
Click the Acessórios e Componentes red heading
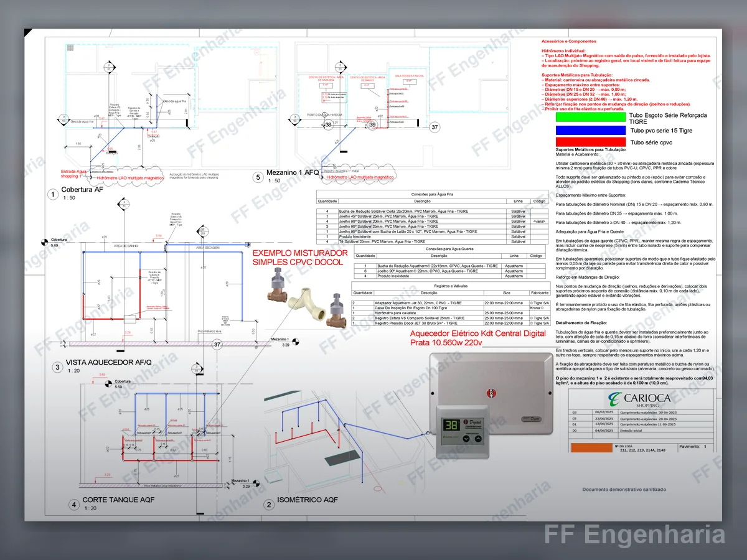click(x=569, y=42)
